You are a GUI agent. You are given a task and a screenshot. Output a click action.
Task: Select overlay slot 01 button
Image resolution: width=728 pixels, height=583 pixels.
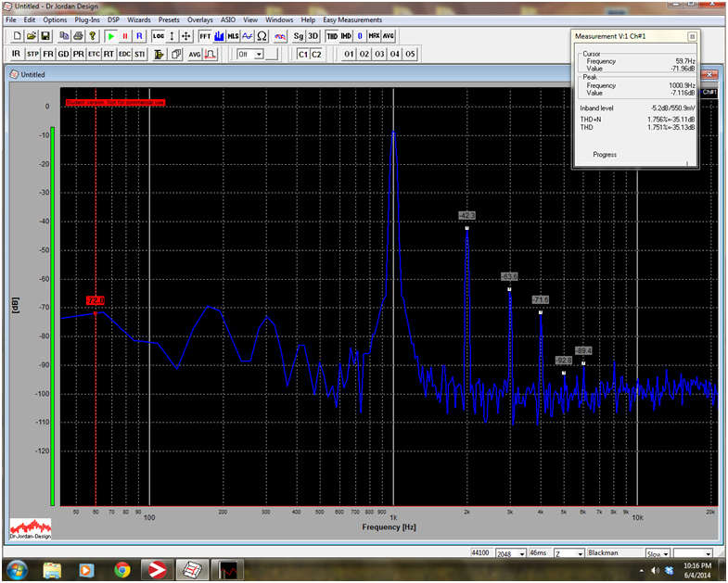349,55
